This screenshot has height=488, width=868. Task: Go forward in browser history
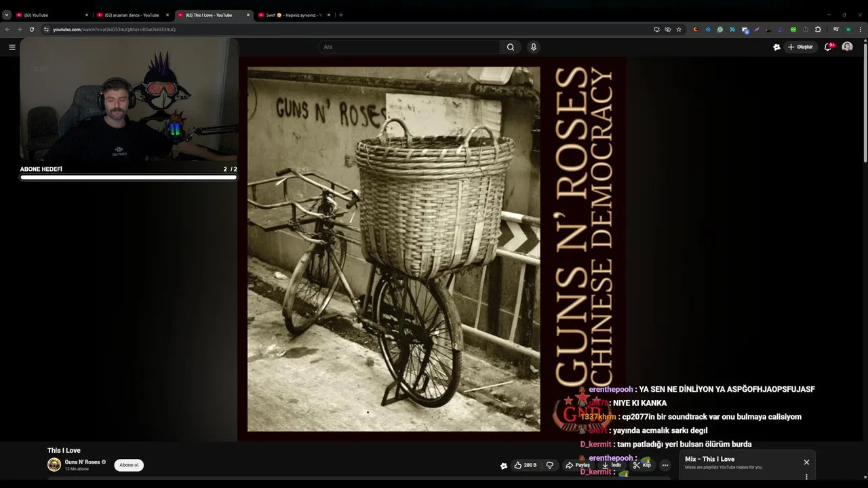pos(19,29)
